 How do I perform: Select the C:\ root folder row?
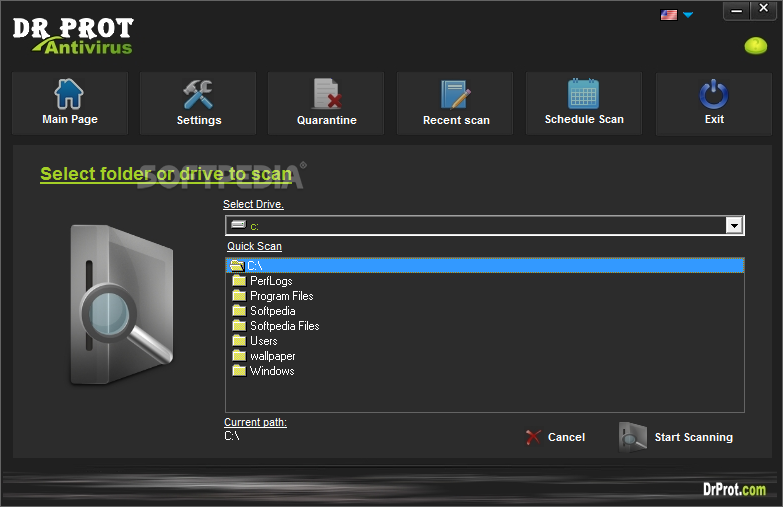coord(485,266)
